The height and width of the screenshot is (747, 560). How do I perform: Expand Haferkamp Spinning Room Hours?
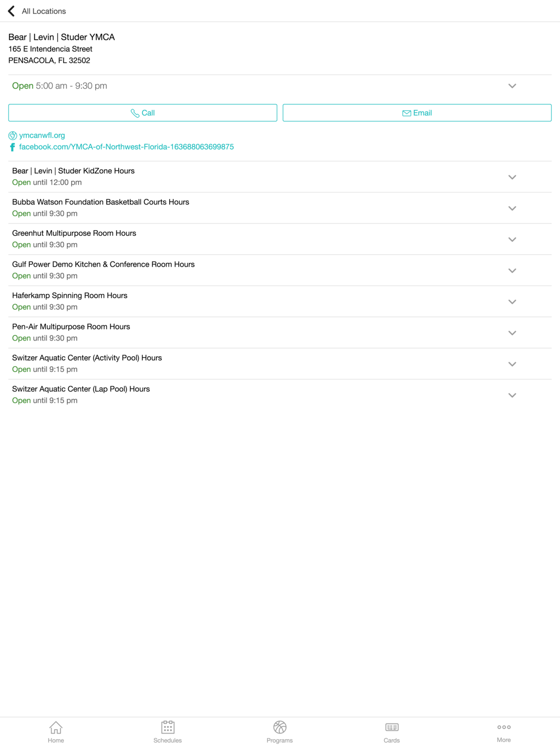pos(280,301)
